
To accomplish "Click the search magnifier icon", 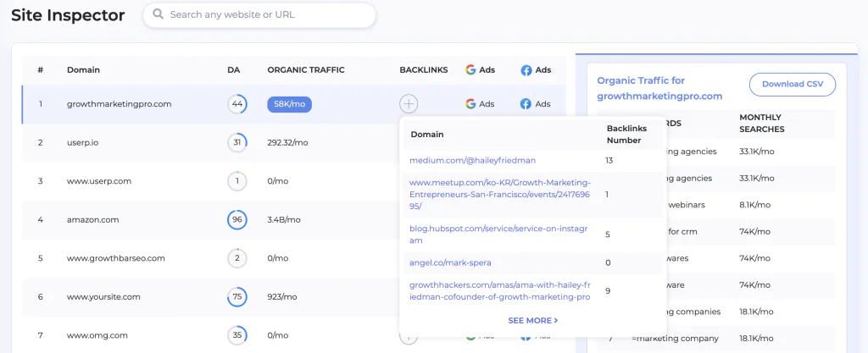I will click(x=158, y=14).
